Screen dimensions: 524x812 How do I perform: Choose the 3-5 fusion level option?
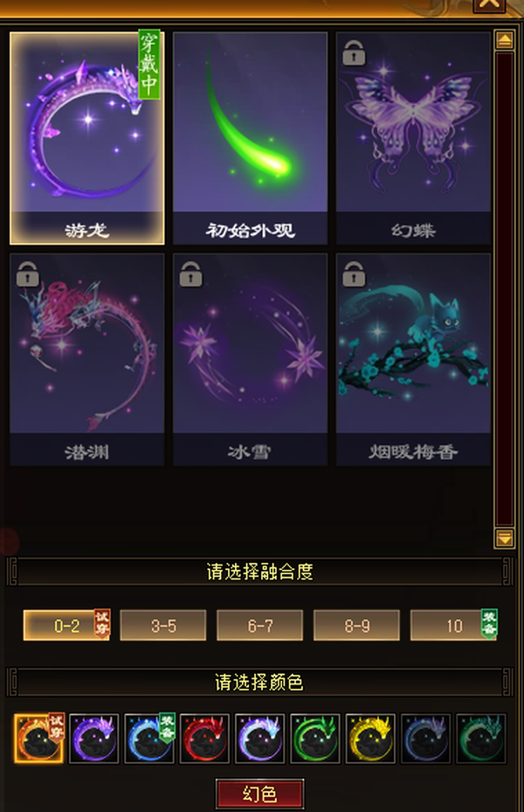pyautogui.click(x=163, y=625)
